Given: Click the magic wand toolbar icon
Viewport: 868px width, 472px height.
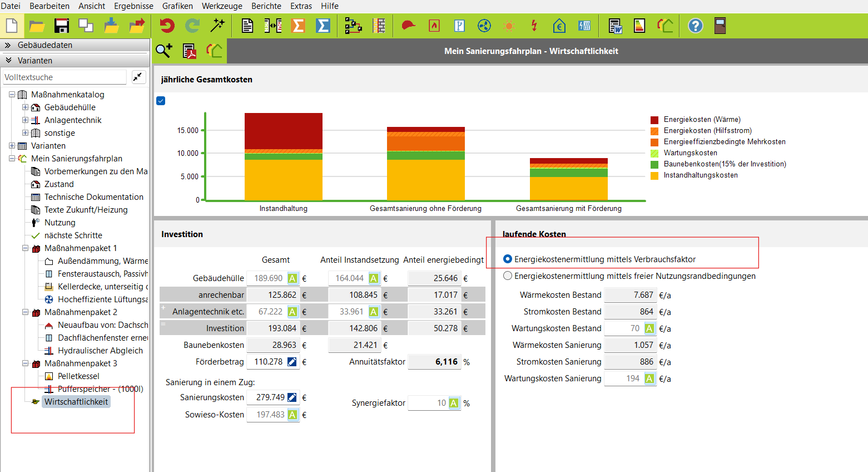Looking at the screenshot, I should coord(217,26).
